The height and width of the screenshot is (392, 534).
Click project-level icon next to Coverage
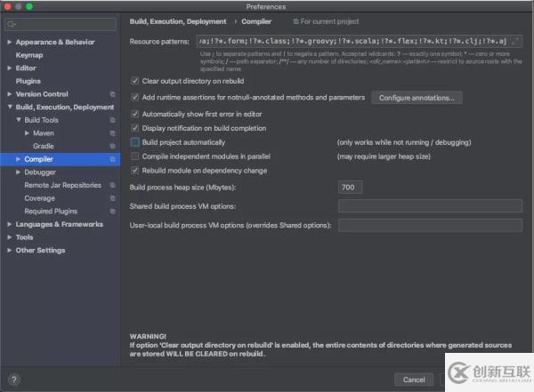pos(112,198)
